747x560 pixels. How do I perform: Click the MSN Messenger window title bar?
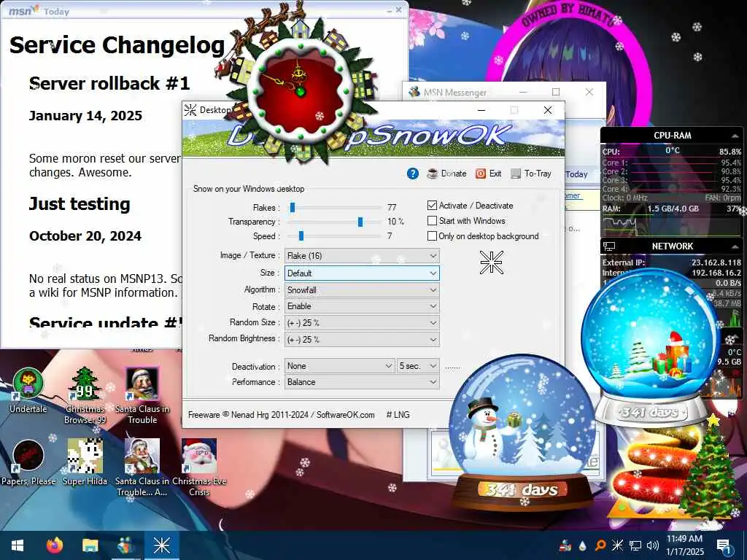click(504, 92)
